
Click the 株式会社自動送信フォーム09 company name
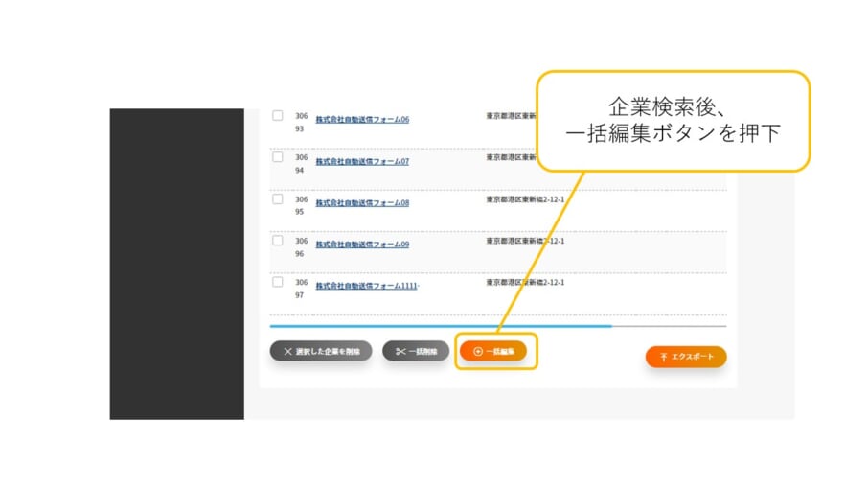tap(362, 244)
